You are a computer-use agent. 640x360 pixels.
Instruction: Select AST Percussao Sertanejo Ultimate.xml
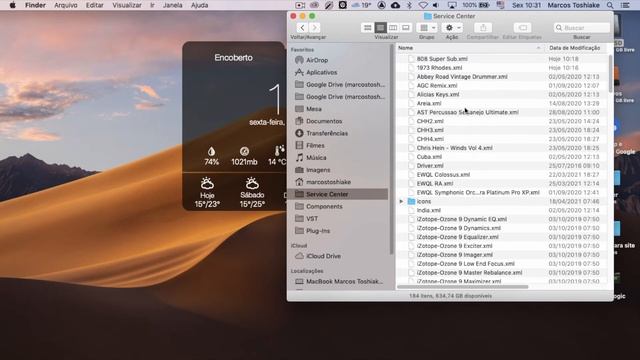pyautogui.click(x=468, y=112)
